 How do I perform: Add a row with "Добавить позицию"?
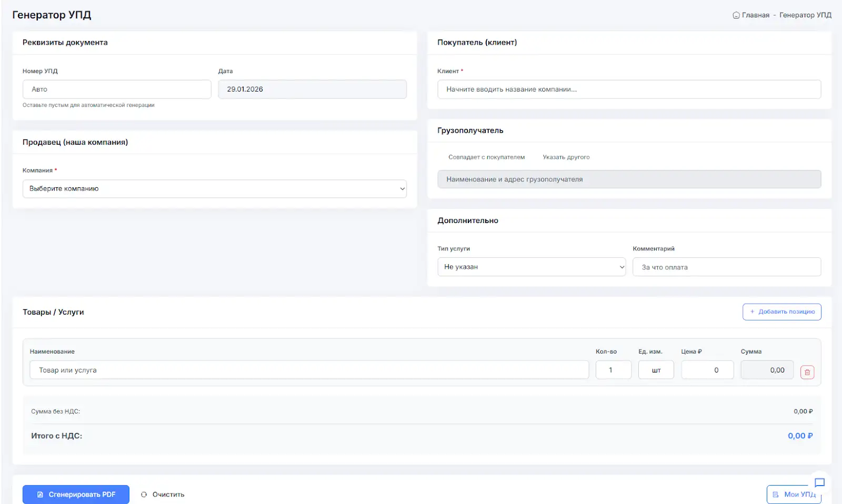[781, 312]
